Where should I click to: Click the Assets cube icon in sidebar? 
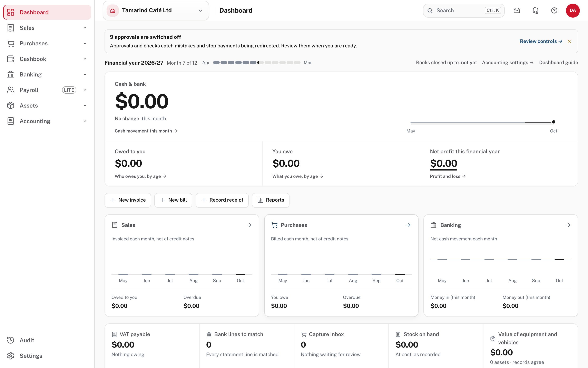[10, 105]
